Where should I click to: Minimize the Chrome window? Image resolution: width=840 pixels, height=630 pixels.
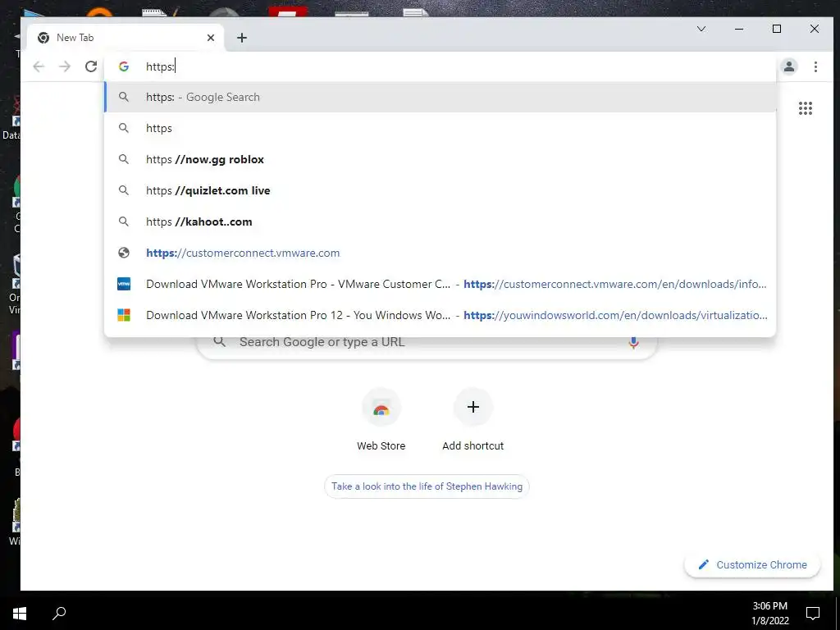tap(739, 29)
